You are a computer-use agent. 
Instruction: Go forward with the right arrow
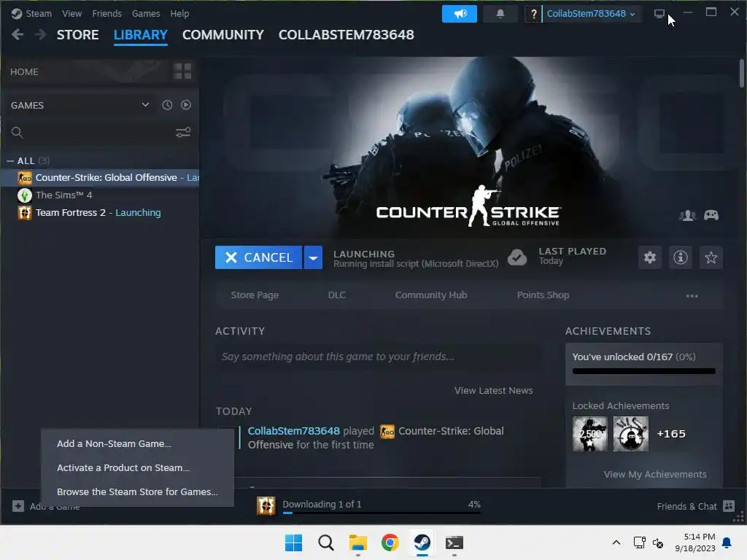pyautogui.click(x=41, y=34)
